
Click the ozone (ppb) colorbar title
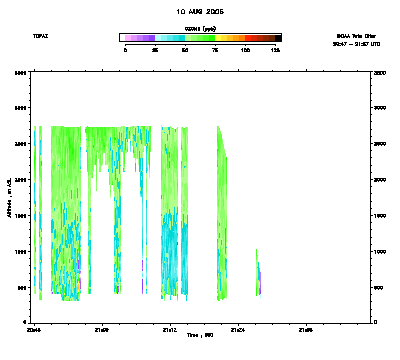200,29
